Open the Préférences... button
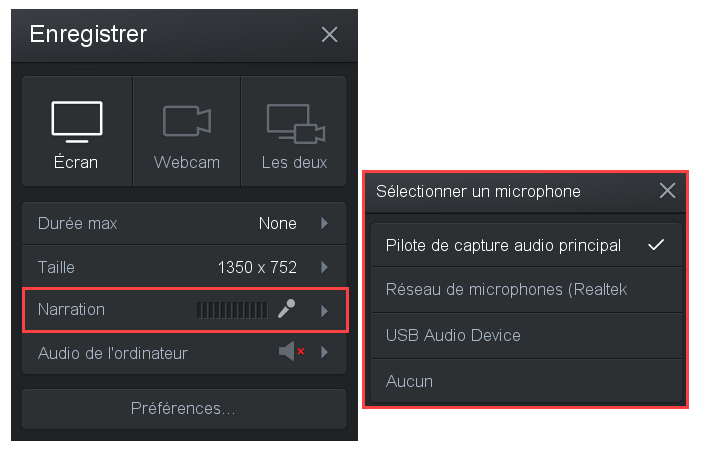Image resolution: width=702 pixels, height=450 pixels. (184, 409)
